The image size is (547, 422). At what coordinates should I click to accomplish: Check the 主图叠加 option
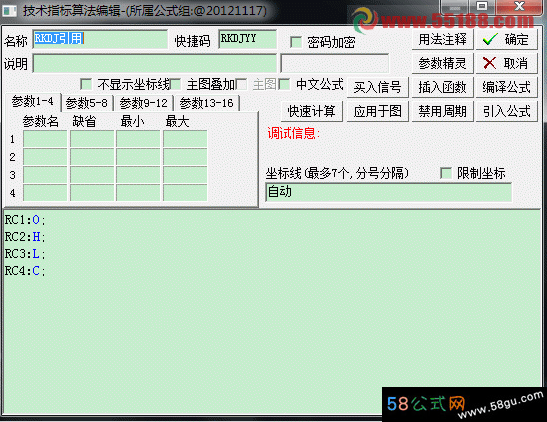coord(175,84)
